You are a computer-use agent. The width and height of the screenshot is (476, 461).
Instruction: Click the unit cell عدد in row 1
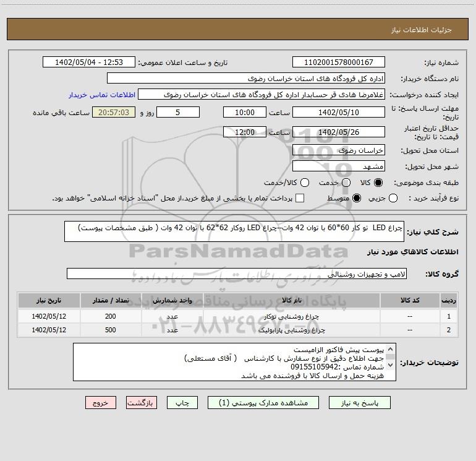(172, 316)
